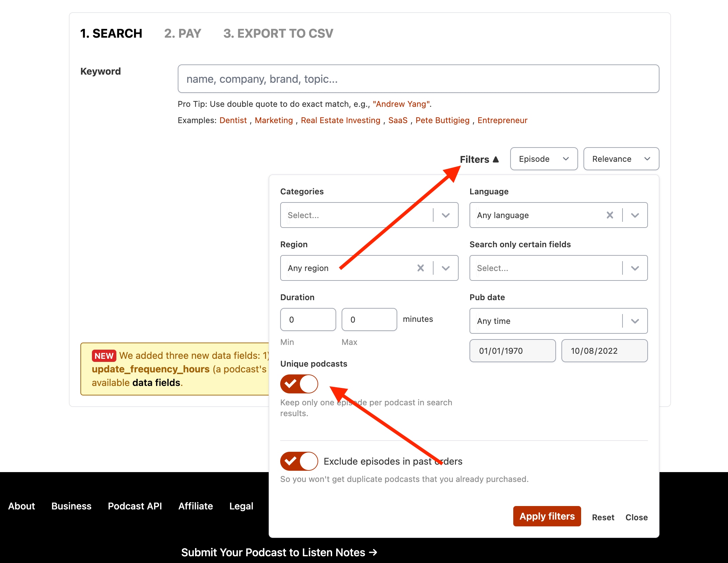
Task: Click the Andrew Yang exact match link
Action: [x=401, y=104]
